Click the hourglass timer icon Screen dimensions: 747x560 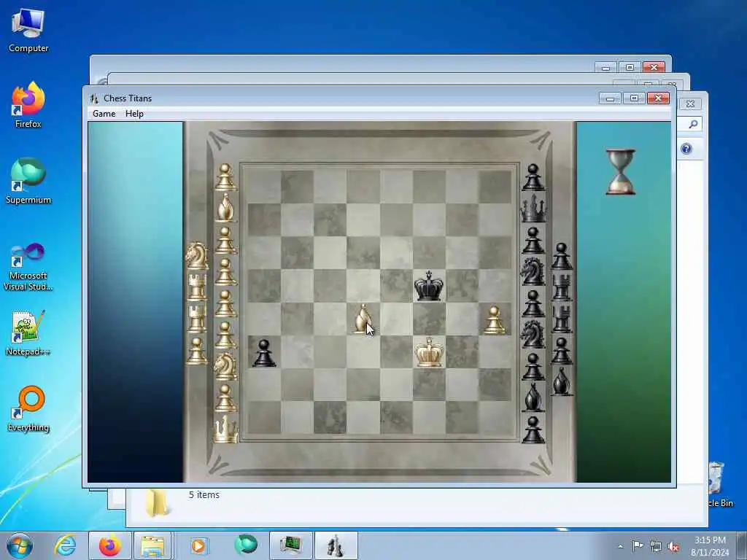point(620,172)
